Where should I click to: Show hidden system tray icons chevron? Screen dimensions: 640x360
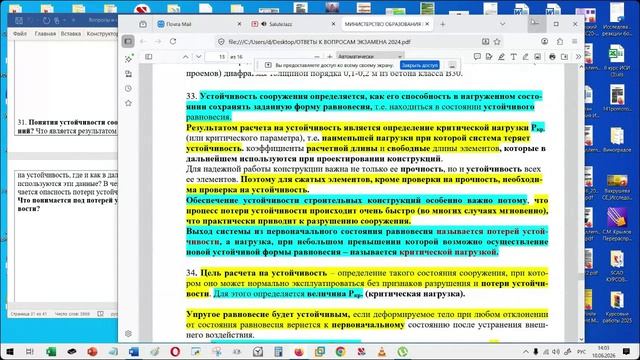(x=526, y=351)
